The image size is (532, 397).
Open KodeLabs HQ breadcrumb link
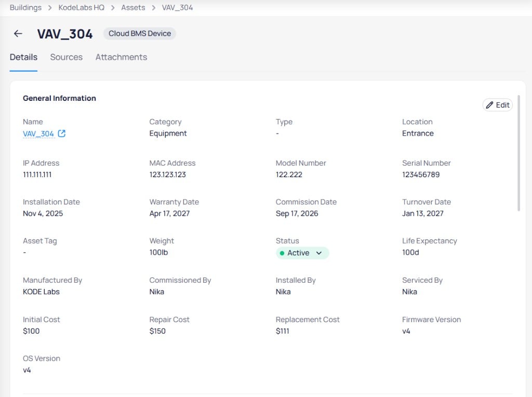pyautogui.click(x=82, y=7)
